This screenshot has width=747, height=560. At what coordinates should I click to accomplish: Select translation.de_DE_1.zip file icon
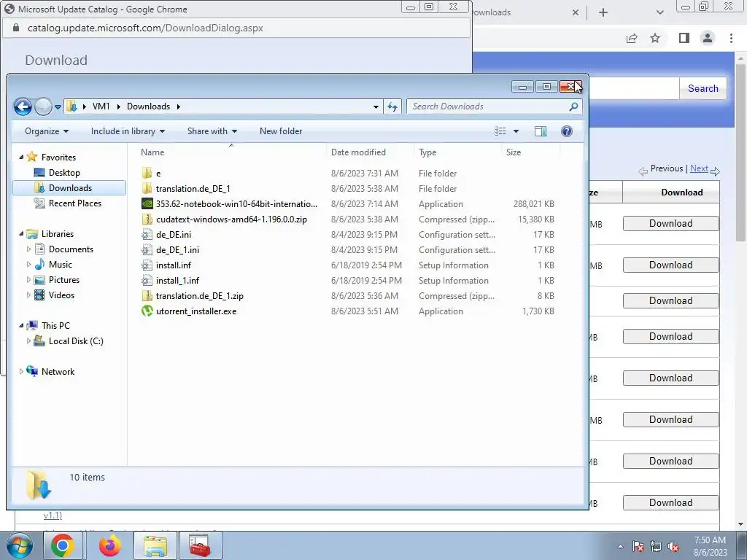click(147, 296)
